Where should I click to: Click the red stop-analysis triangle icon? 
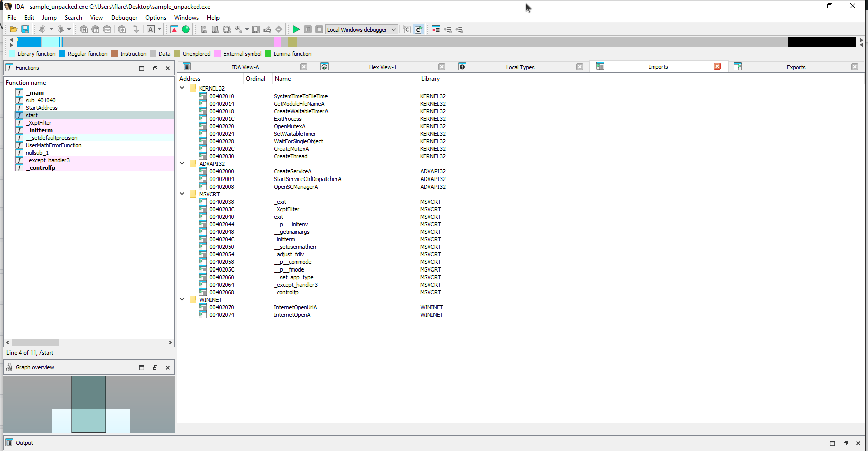point(174,30)
